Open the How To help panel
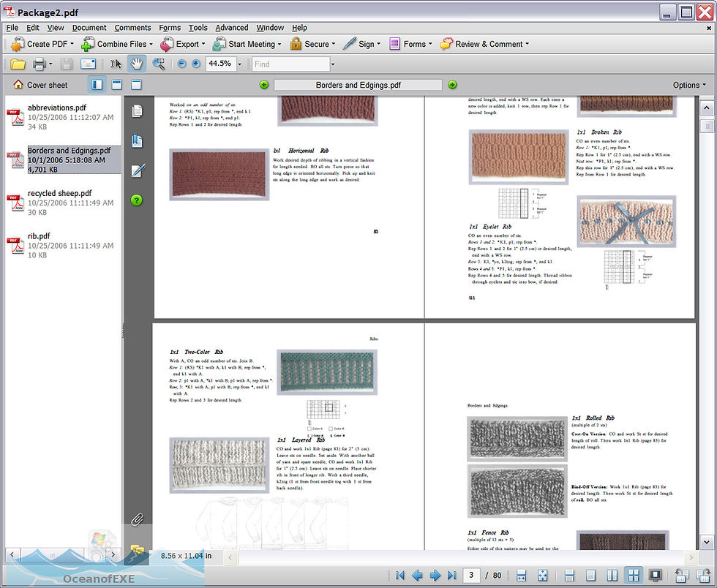717x588 pixels. pos(137,200)
